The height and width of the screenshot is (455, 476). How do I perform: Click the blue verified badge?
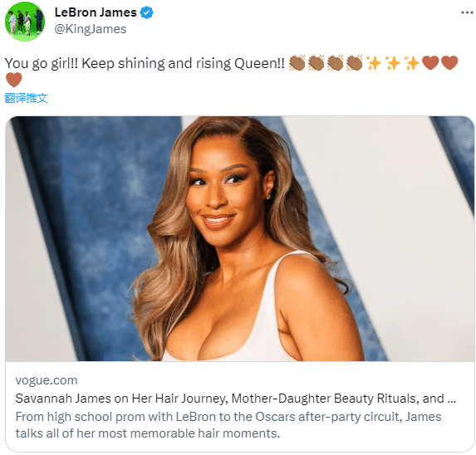(x=147, y=12)
